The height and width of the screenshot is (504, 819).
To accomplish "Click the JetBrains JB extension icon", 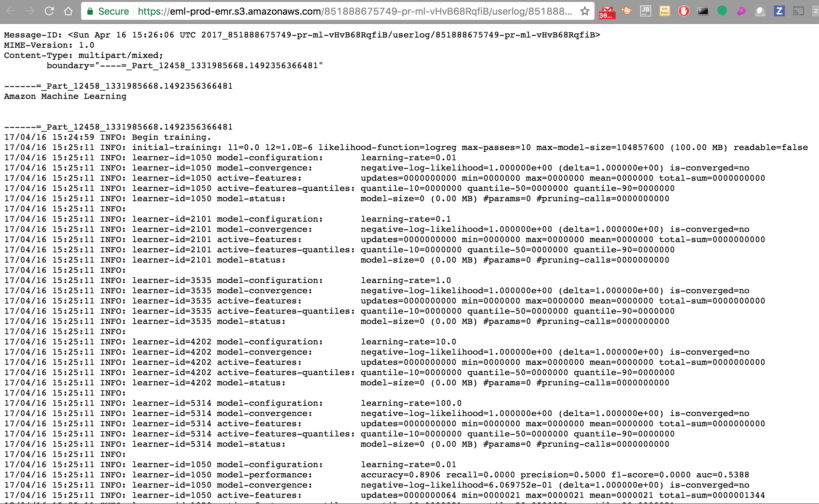I will pos(645,11).
